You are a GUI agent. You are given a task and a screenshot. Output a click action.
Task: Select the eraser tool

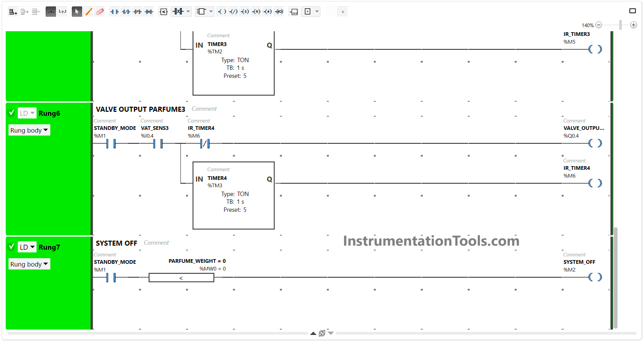pyautogui.click(x=100, y=12)
